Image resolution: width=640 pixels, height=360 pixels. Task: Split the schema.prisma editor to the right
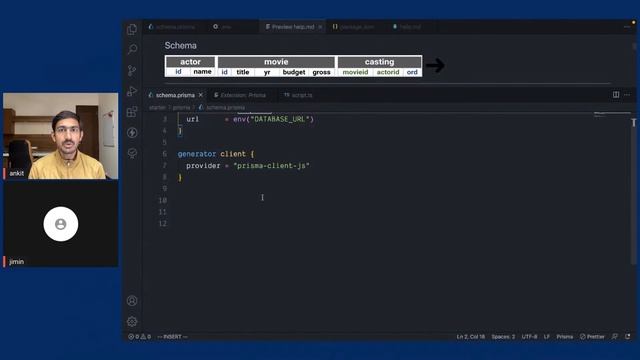(x=616, y=95)
